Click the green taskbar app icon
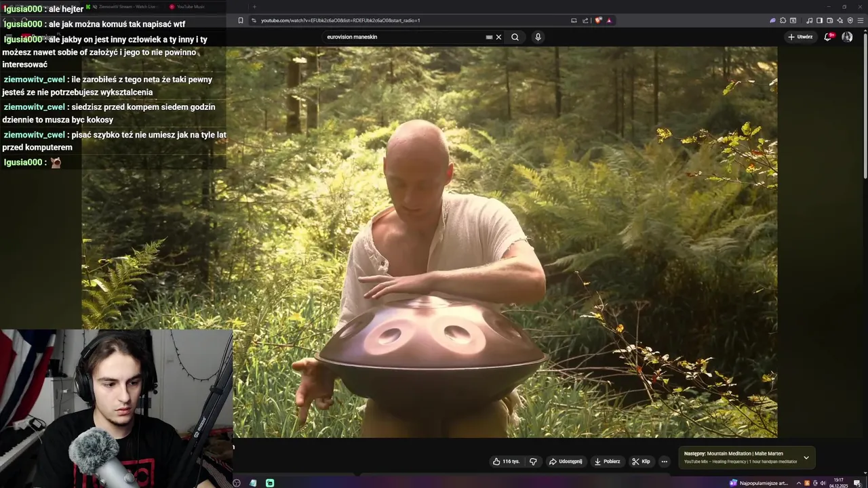The width and height of the screenshot is (868, 488). [x=270, y=483]
